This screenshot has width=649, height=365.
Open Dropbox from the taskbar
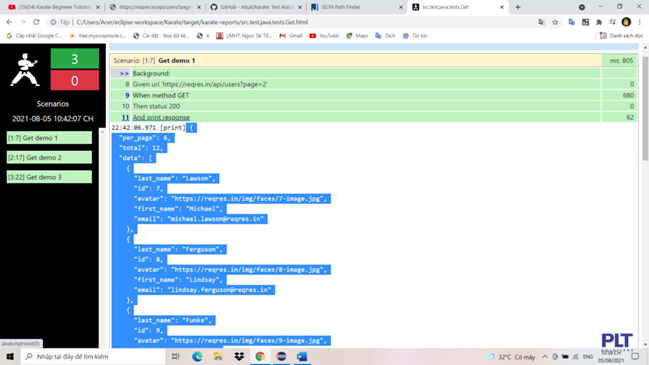point(239,356)
